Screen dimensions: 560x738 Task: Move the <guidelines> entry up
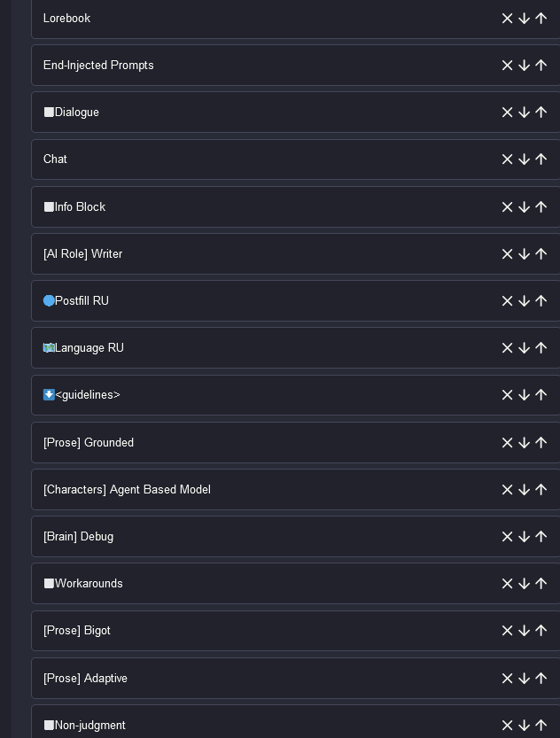coord(541,395)
